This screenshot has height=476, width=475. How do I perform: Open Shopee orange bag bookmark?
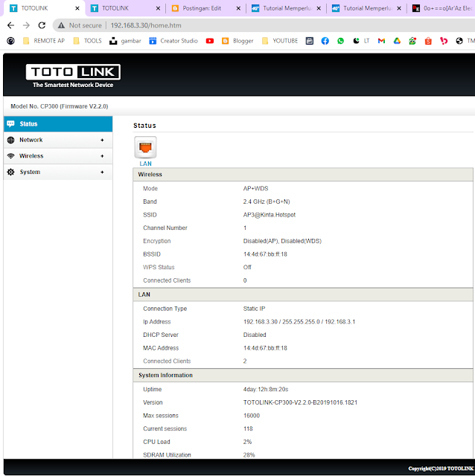click(x=428, y=41)
